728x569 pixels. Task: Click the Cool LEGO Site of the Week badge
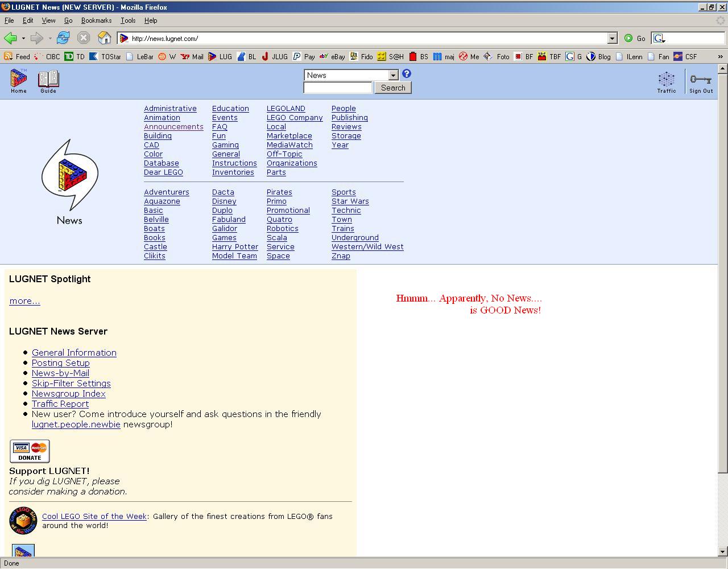23,521
